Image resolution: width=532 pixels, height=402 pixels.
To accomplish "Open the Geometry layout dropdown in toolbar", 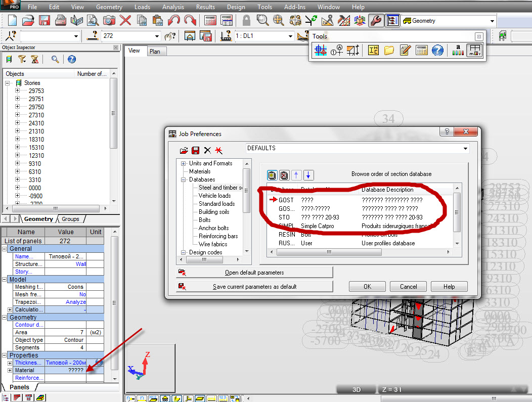I will 492,21.
